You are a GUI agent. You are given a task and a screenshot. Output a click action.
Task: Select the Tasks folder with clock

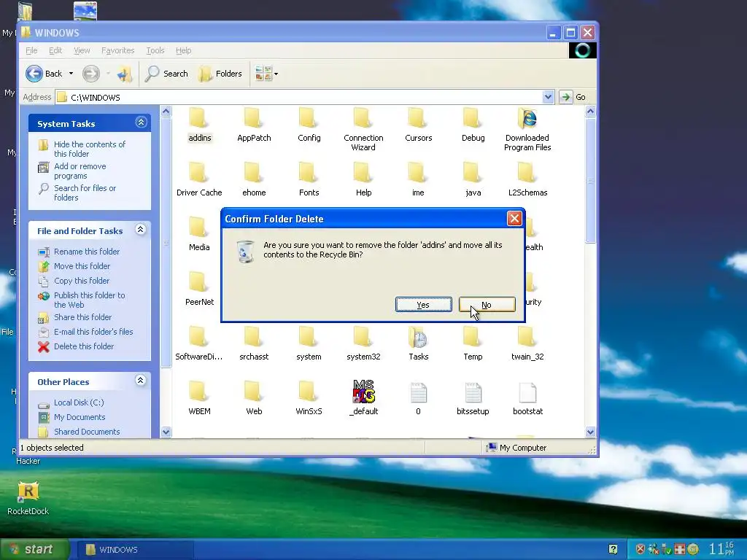click(418, 344)
